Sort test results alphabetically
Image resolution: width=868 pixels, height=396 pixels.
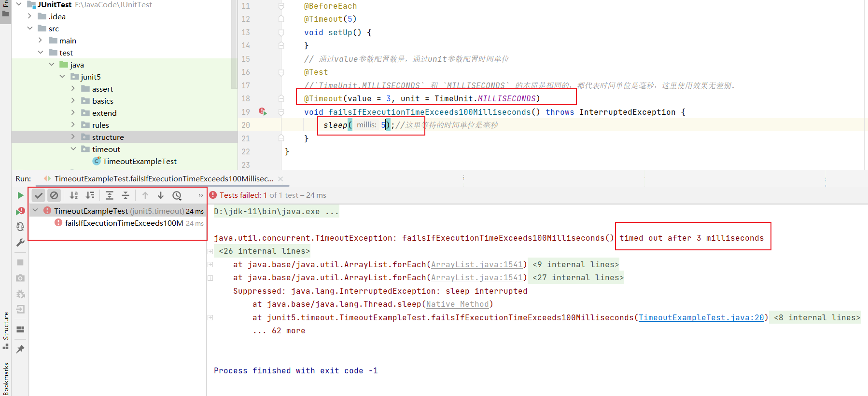point(74,195)
